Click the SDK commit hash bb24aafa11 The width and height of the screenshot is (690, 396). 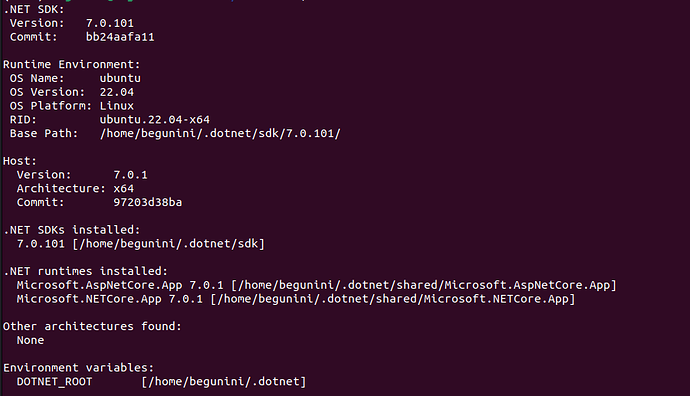coord(120,37)
